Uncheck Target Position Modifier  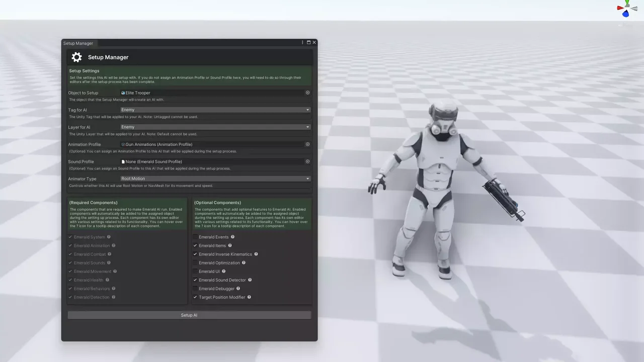pos(195,297)
